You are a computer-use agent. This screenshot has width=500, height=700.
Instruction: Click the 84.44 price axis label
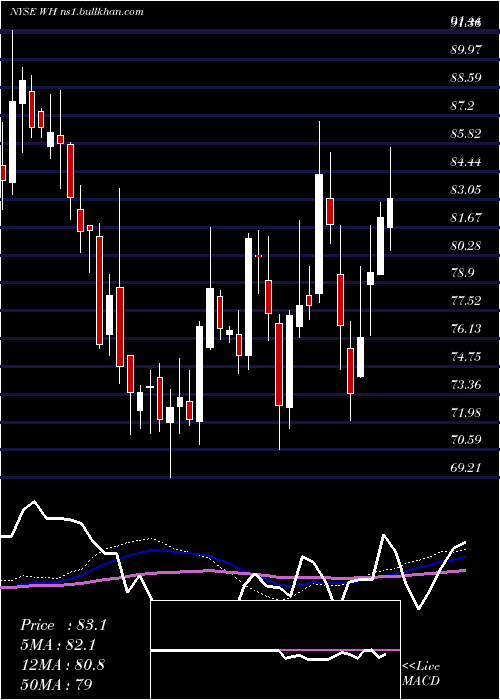[466, 162]
